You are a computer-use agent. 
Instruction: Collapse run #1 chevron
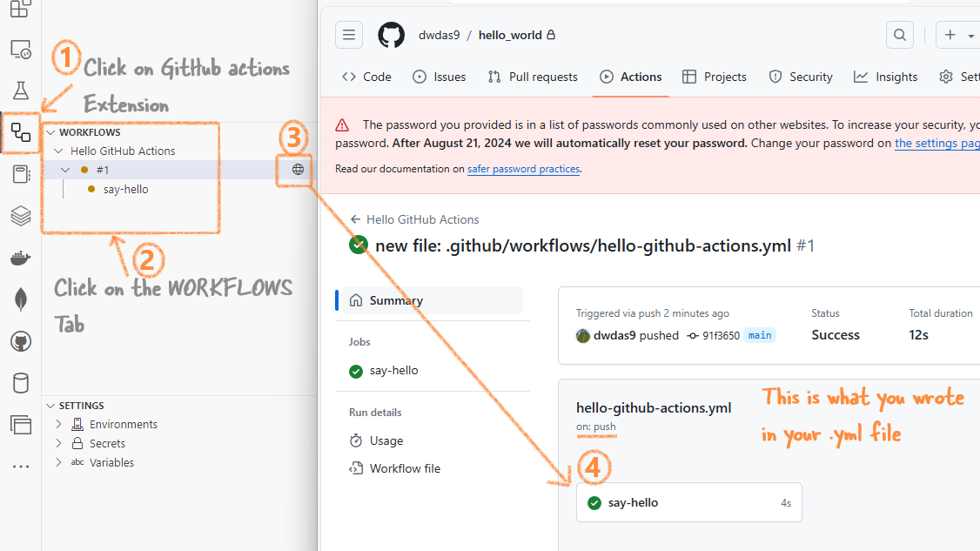coord(65,170)
